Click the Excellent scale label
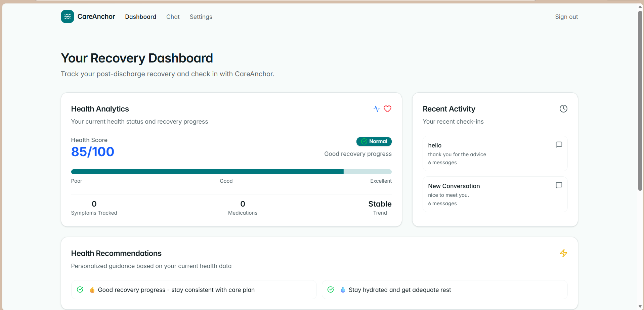 381,181
